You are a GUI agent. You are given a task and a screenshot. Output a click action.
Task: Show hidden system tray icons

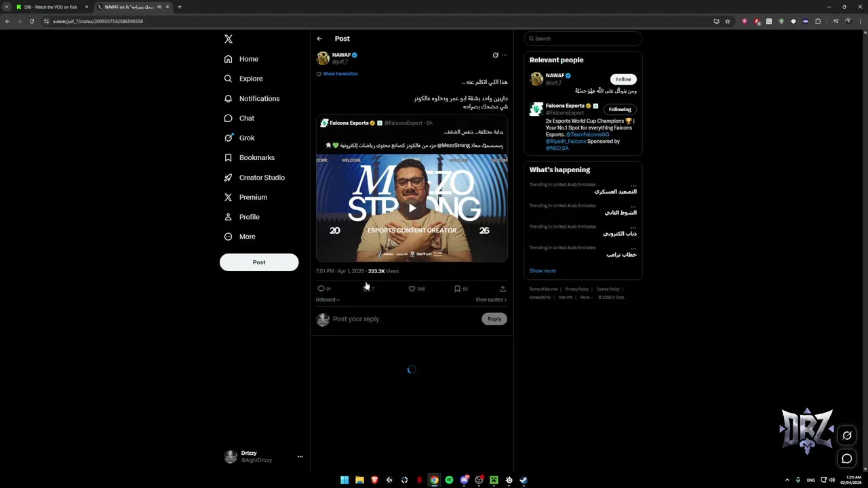(787, 480)
